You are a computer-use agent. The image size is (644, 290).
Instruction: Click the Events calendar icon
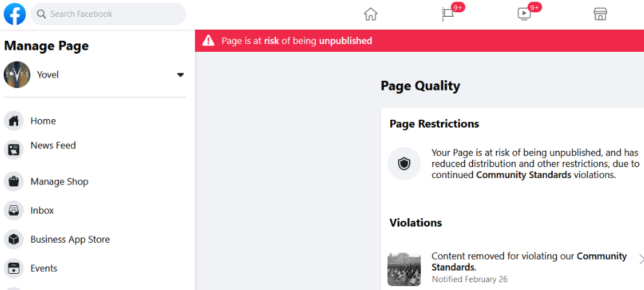pyautogui.click(x=14, y=268)
